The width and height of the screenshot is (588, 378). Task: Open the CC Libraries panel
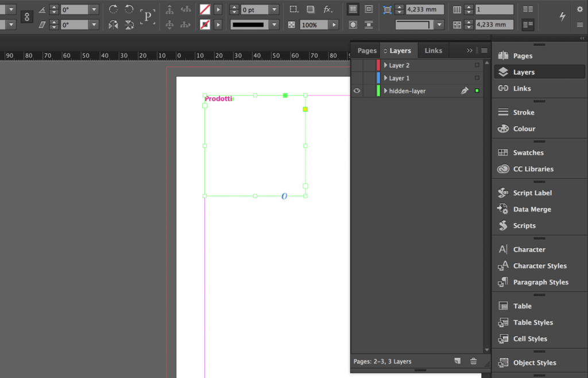point(539,169)
